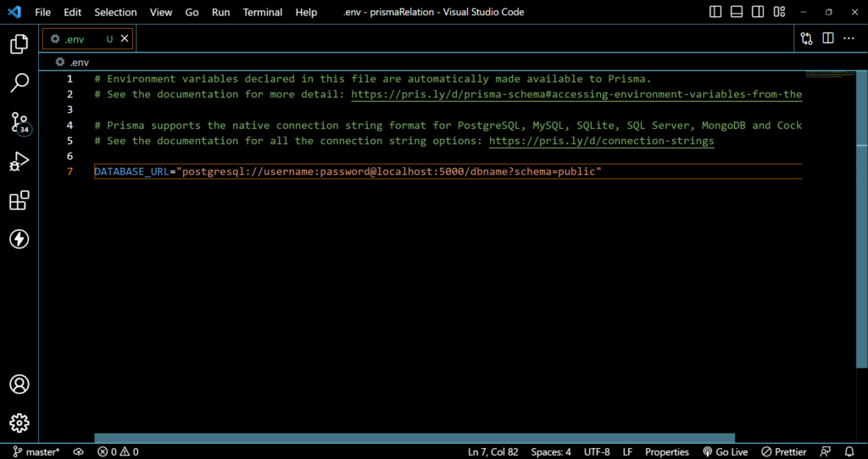Open Changes compare icon in editor toolbar
868x459 pixels.
click(x=807, y=38)
